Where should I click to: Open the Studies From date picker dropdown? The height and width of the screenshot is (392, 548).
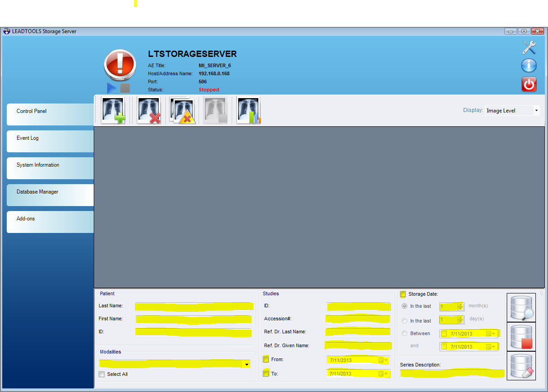tap(386, 360)
